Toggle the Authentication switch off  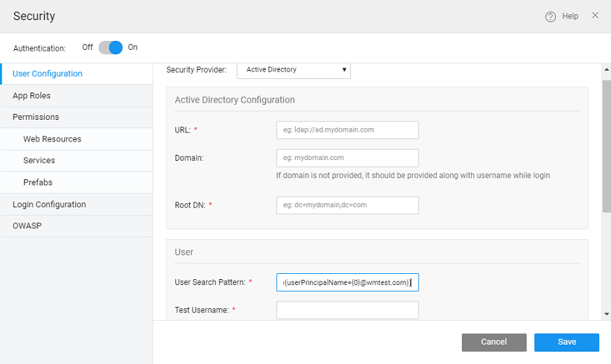click(110, 47)
